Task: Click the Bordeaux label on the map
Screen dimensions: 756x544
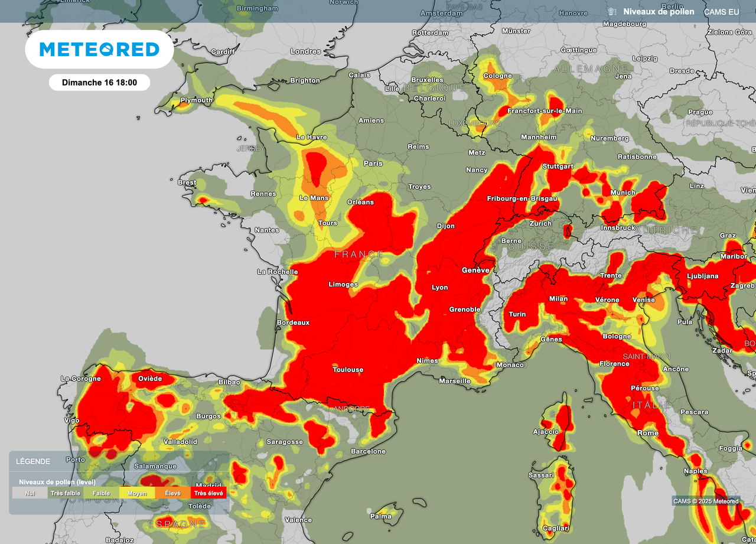Action: click(294, 323)
